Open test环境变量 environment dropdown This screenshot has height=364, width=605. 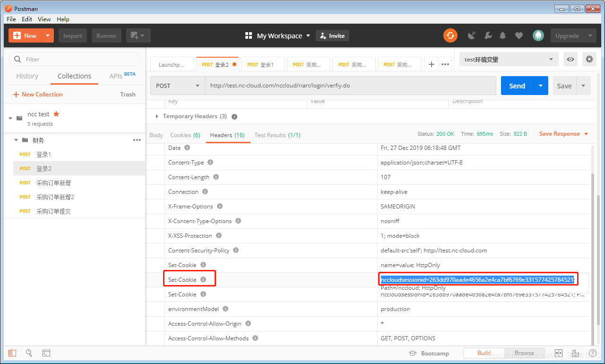tap(509, 59)
